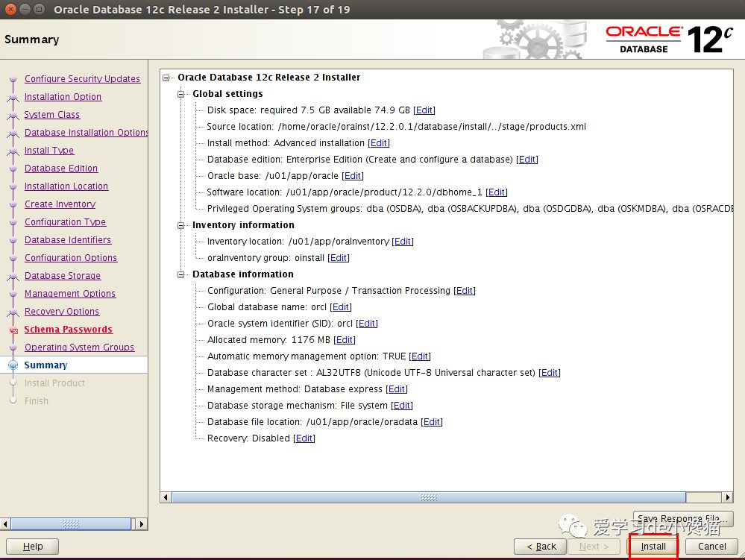Maximize the installer window

pyautogui.click(x=40, y=9)
